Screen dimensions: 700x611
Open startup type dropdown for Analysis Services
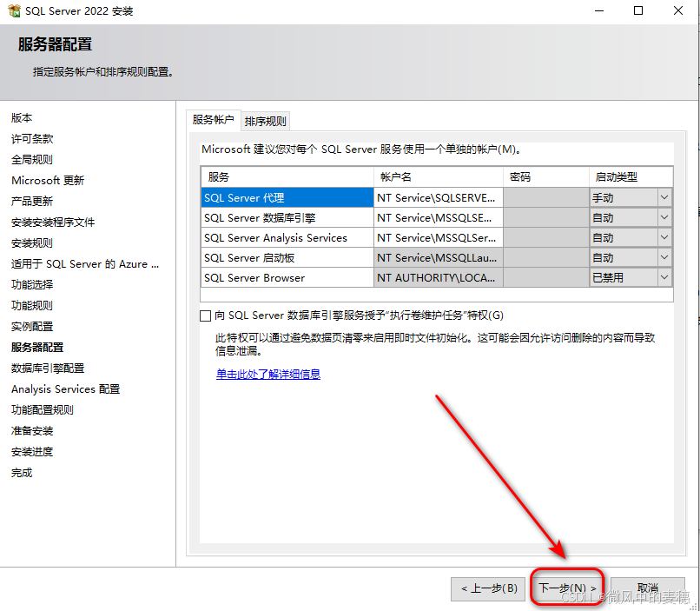click(664, 237)
